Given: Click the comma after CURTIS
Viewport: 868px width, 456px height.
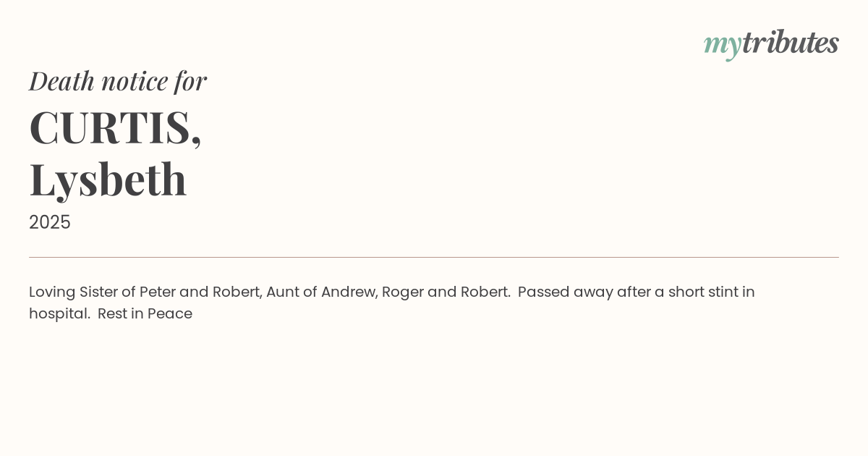Looking at the screenshot, I should click(196, 142).
